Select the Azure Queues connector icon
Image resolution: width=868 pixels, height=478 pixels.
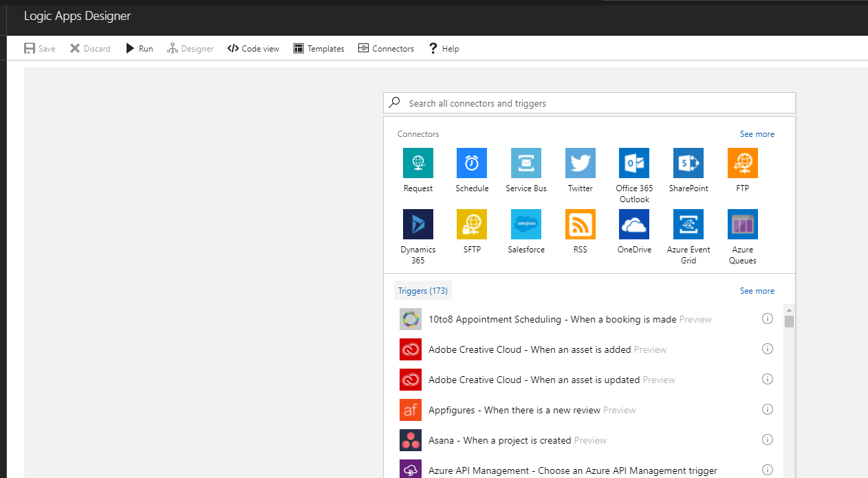pyautogui.click(x=743, y=224)
